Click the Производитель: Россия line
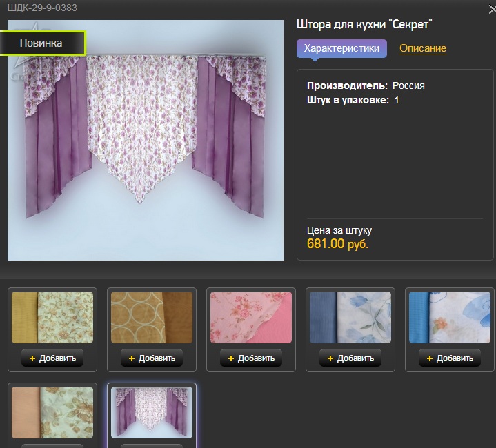Image resolution: width=496 pixels, height=448 pixels. click(x=366, y=85)
